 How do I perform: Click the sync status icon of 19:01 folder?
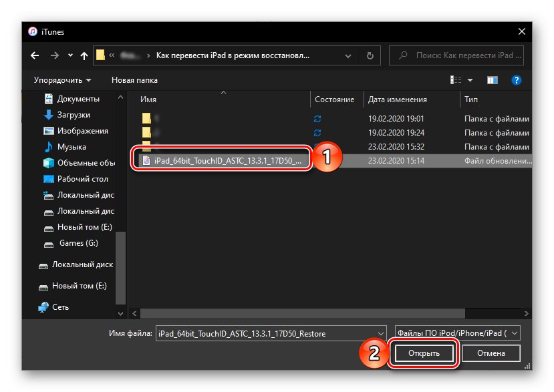[317, 119]
